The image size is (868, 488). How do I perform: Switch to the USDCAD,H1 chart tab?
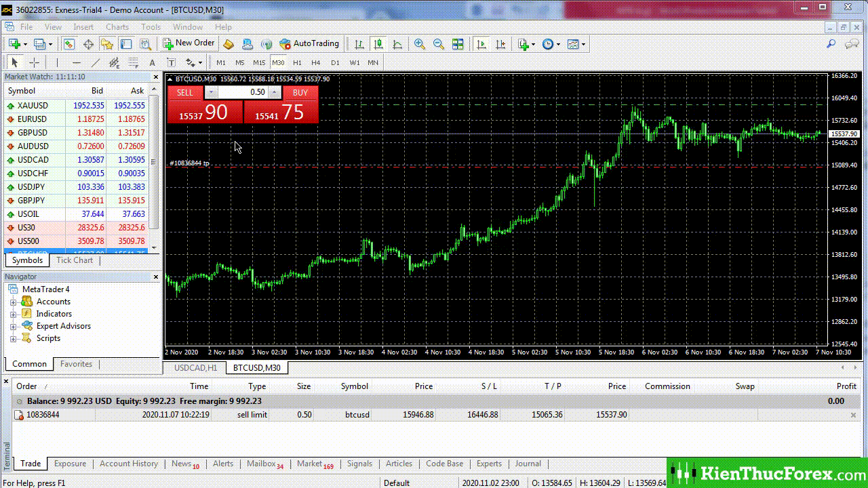click(x=195, y=367)
